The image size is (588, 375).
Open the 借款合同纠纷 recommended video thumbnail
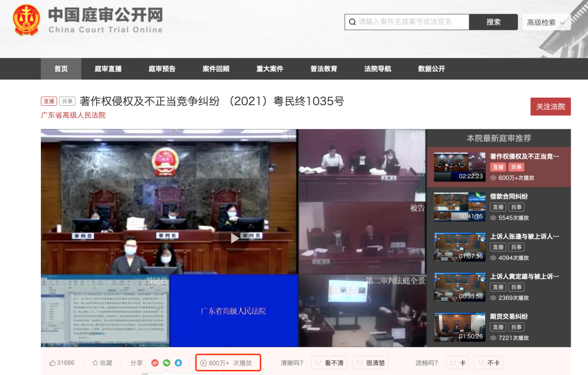pyautogui.click(x=460, y=207)
